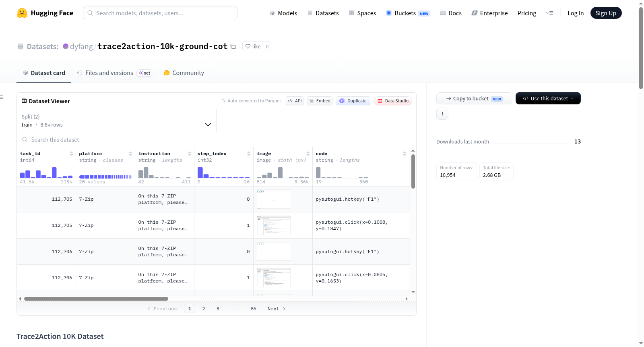Open the more options three-dot button

(x=442, y=114)
